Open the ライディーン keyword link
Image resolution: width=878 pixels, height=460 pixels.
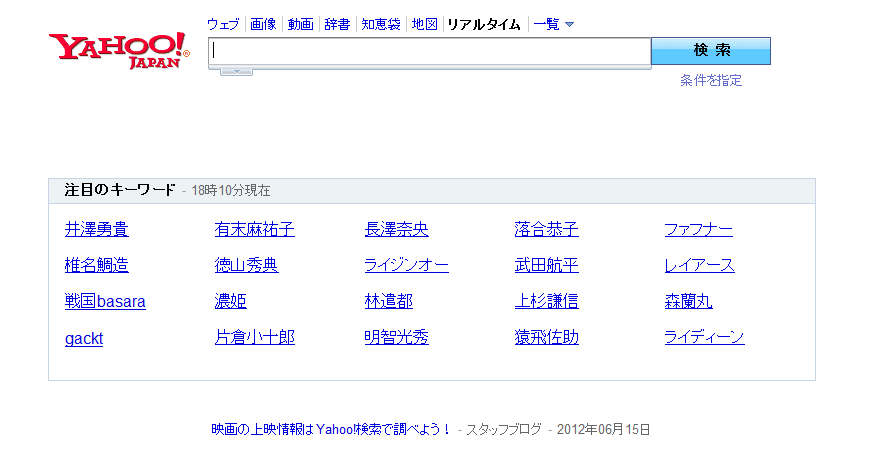[x=704, y=338]
